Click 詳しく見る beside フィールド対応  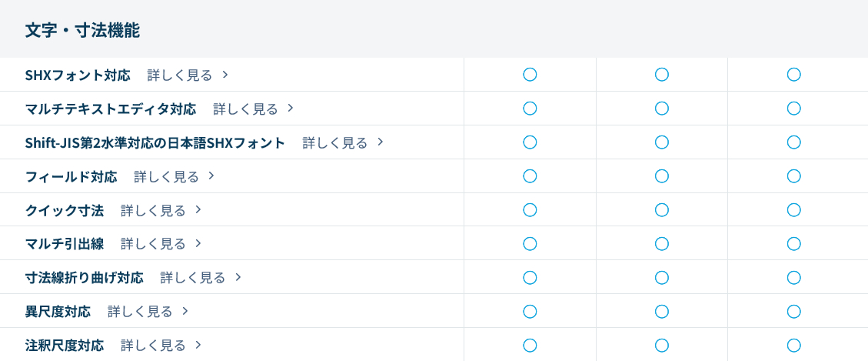pyautogui.click(x=166, y=176)
